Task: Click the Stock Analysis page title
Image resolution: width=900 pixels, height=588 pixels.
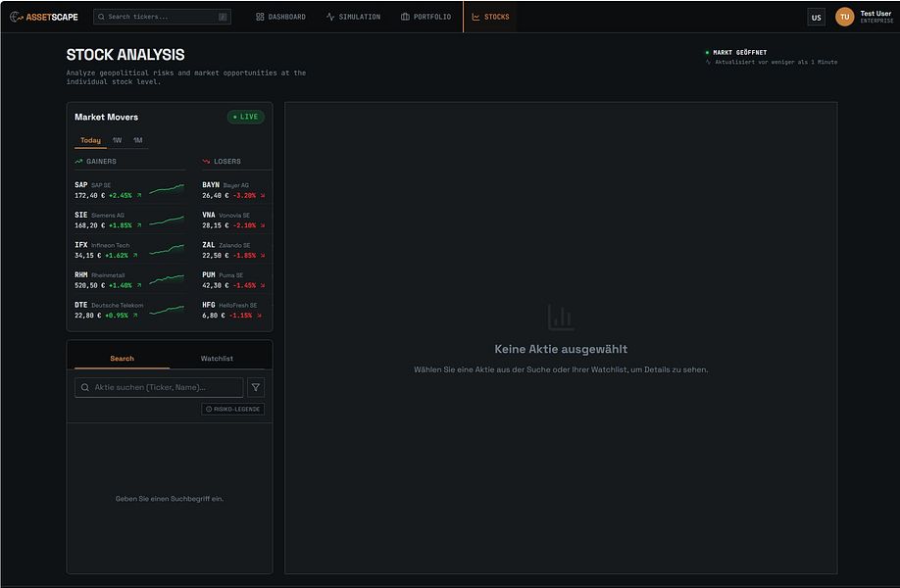Action: click(x=125, y=55)
